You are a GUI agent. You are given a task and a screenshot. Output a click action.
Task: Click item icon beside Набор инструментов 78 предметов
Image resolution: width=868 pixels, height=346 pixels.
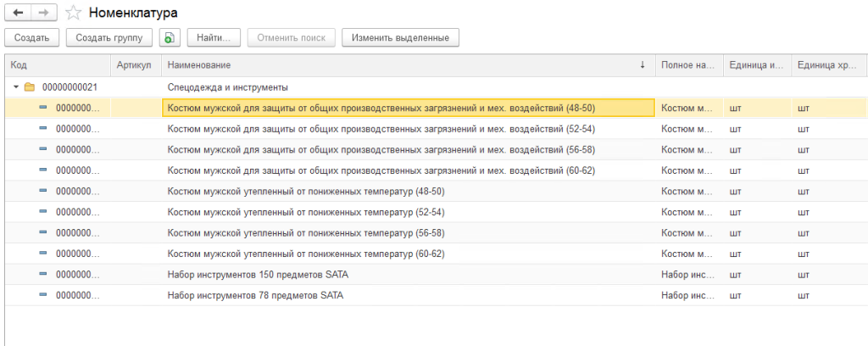pyautogui.click(x=43, y=295)
